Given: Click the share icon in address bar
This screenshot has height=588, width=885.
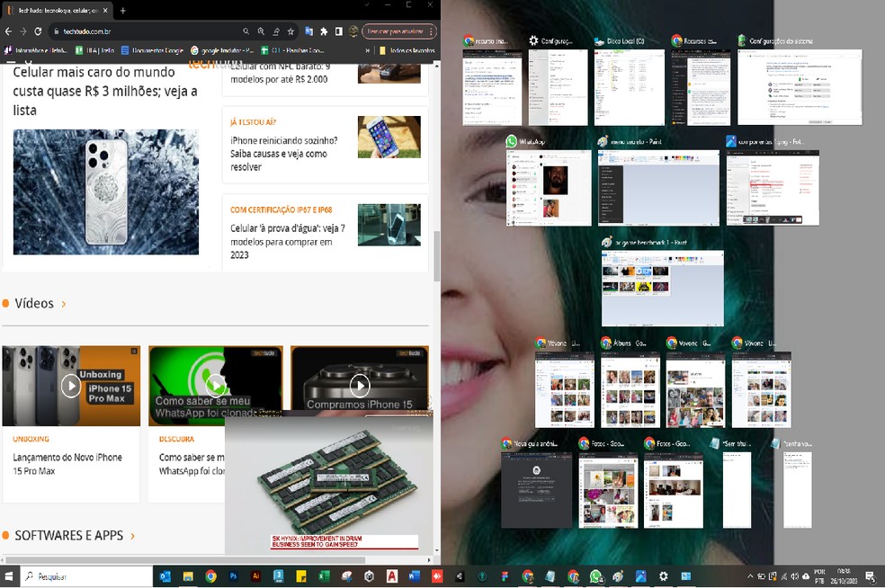Looking at the screenshot, I should tap(278, 31).
